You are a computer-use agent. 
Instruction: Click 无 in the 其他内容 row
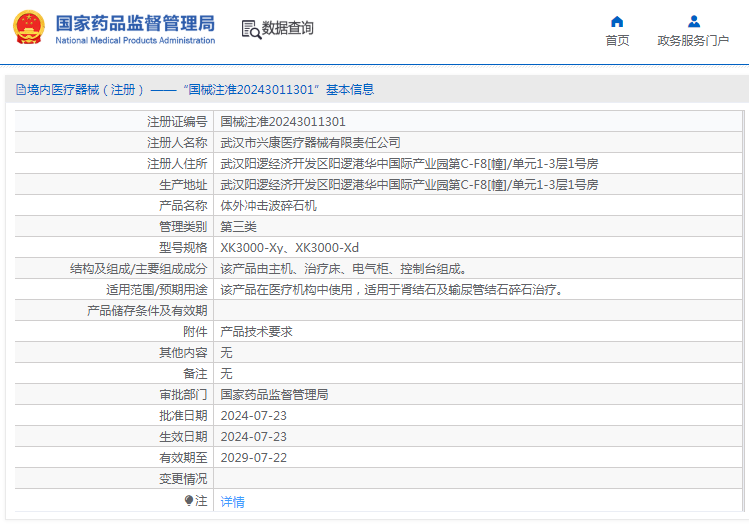[226, 353]
